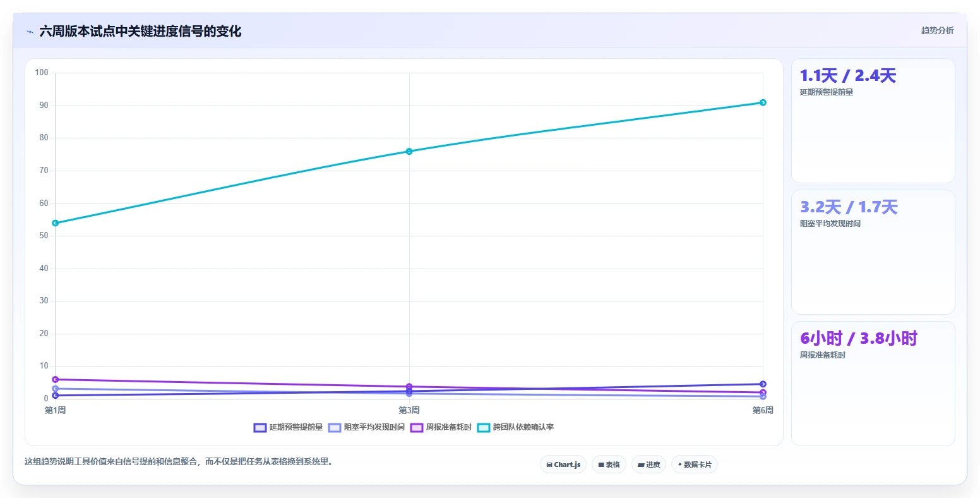Viewport: 980px width, 498px height.
Task: Select the 第6周 cyan data point at 91
Action: coord(763,102)
